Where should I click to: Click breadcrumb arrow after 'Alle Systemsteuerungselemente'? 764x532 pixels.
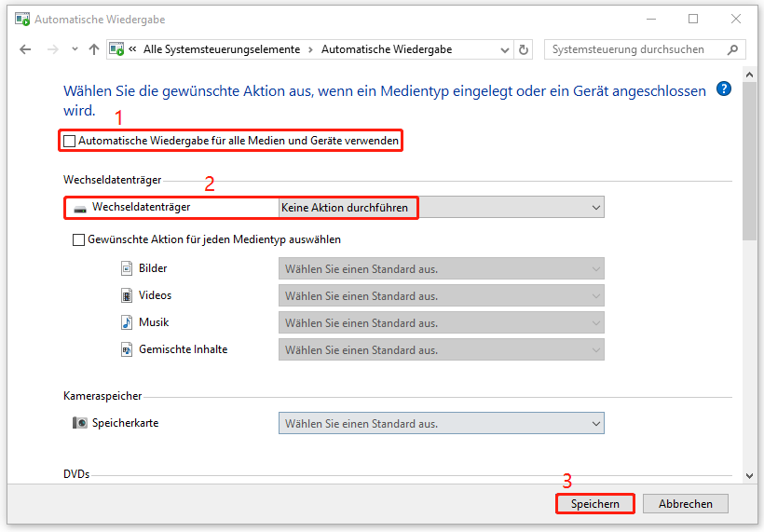[310, 49]
